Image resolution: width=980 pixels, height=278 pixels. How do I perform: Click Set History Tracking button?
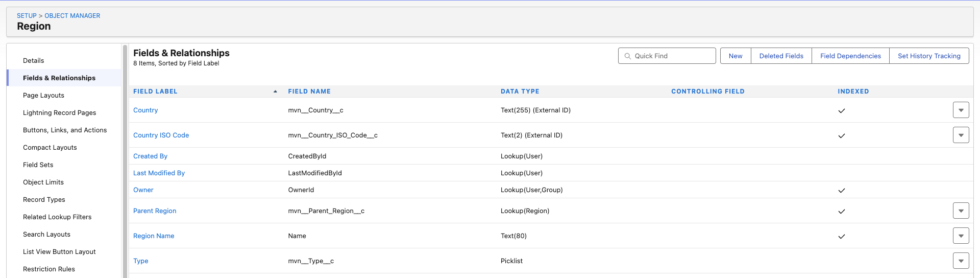click(x=929, y=56)
